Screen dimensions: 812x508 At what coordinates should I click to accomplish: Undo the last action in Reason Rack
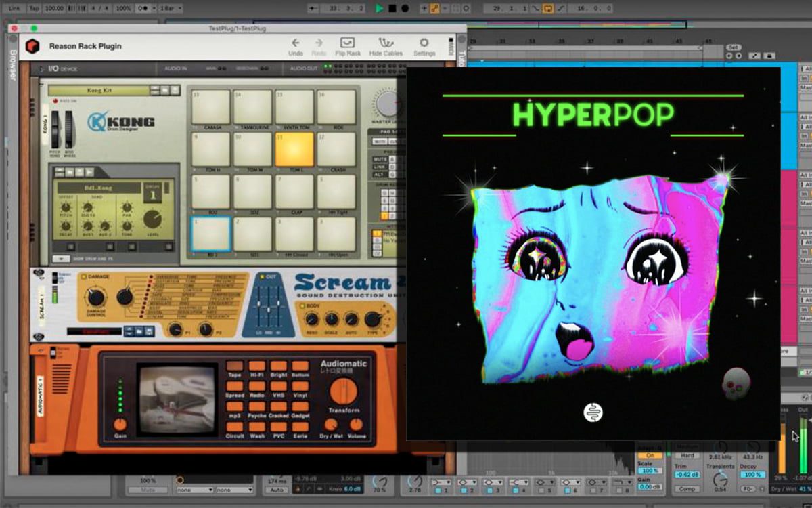[x=296, y=47]
